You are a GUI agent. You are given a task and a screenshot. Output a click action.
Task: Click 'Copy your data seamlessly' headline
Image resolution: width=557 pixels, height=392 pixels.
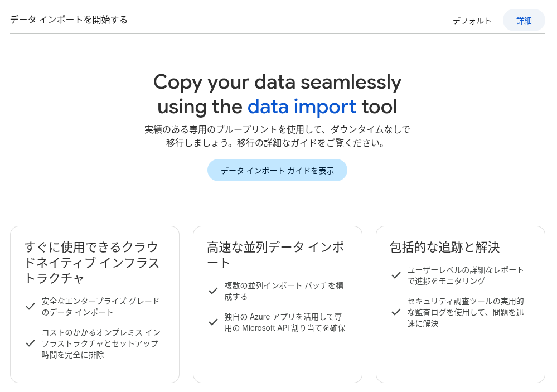277,82
